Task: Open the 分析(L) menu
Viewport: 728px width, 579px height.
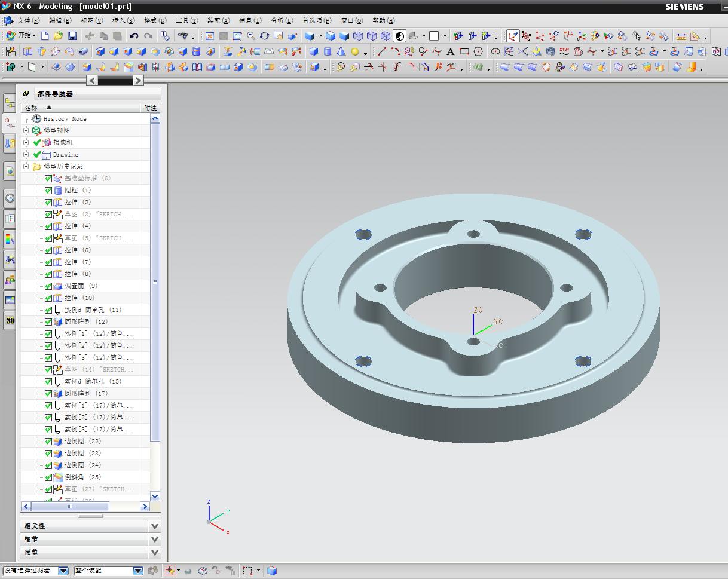Action: point(282,20)
